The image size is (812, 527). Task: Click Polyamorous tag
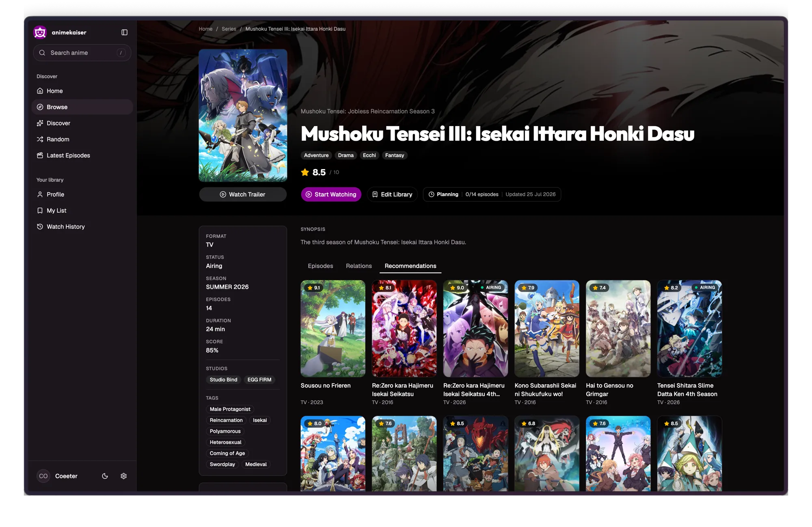click(x=225, y=431)
